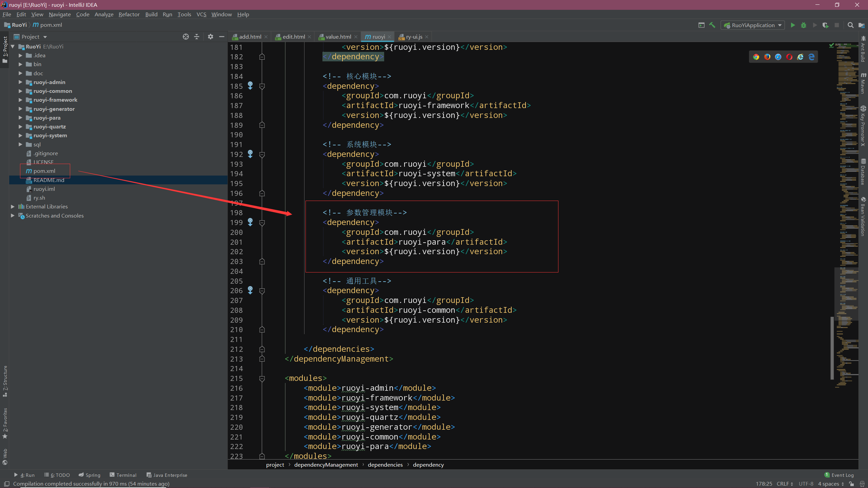Open Project panel settings gear

click(x=211, y=37)
